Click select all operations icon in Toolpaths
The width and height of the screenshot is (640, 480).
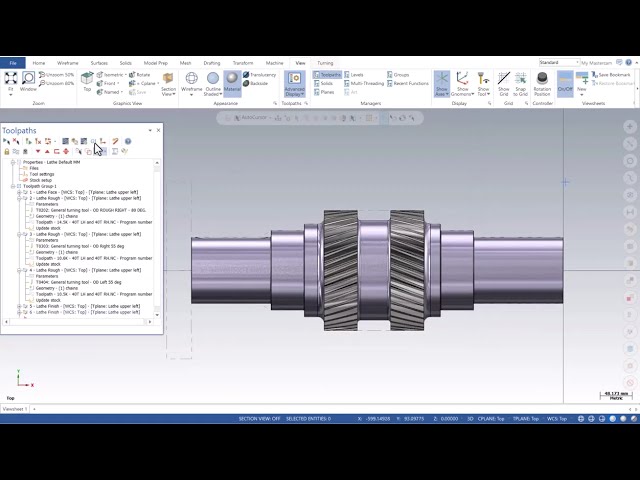6,141
